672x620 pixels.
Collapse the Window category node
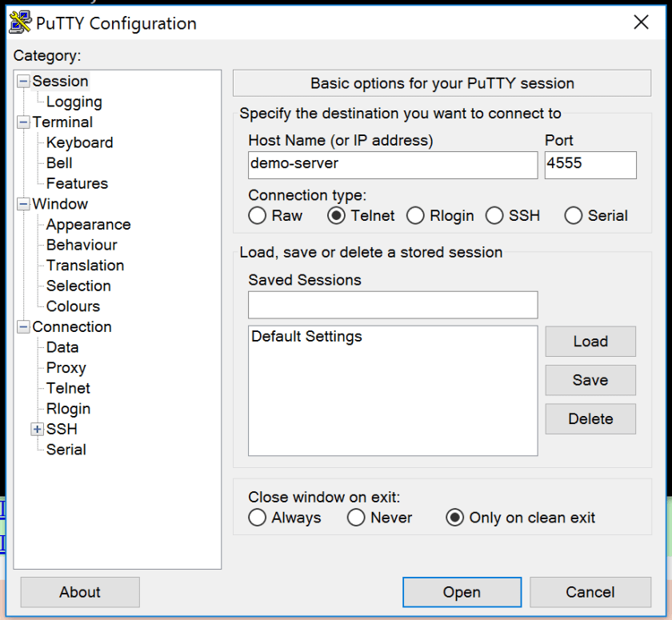[x=23, y=205]
